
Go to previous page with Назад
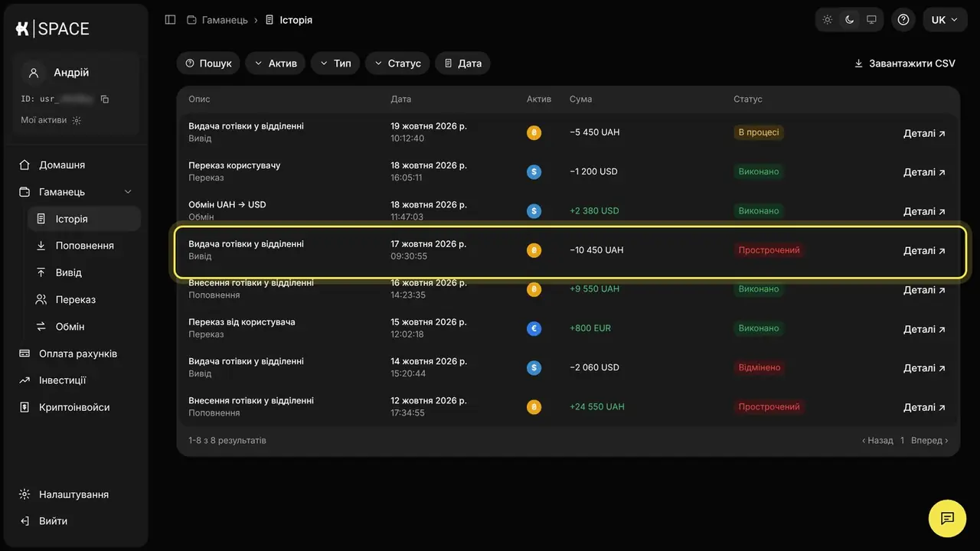tap(877, 441)
